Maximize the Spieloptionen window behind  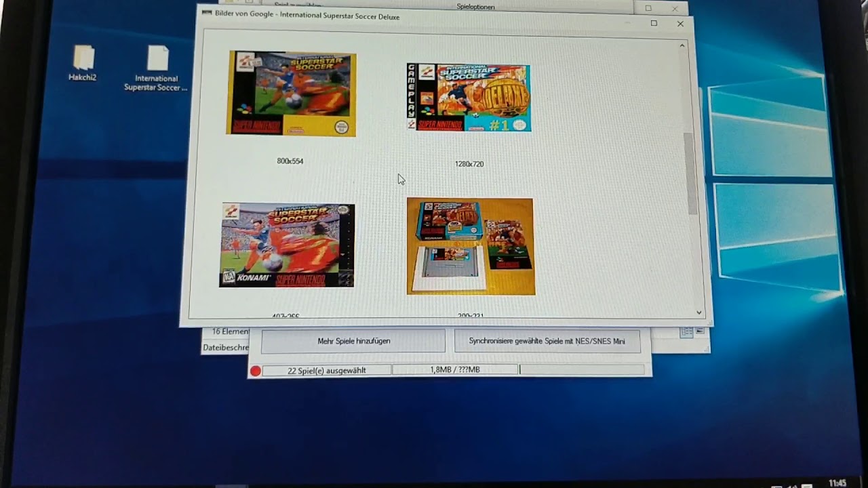coord(648,8)
